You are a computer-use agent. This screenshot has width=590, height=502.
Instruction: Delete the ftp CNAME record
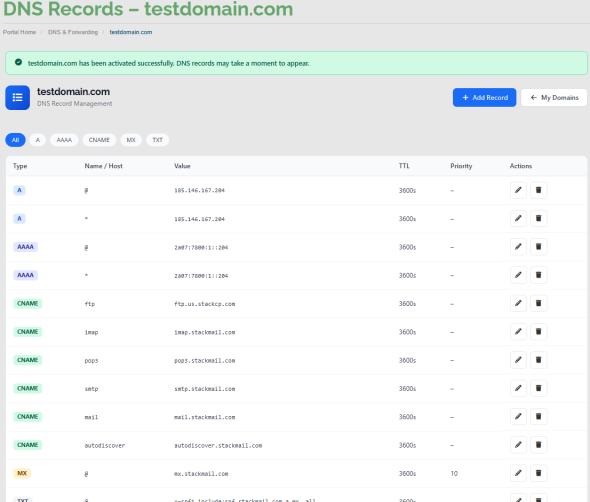click(538, 303)
